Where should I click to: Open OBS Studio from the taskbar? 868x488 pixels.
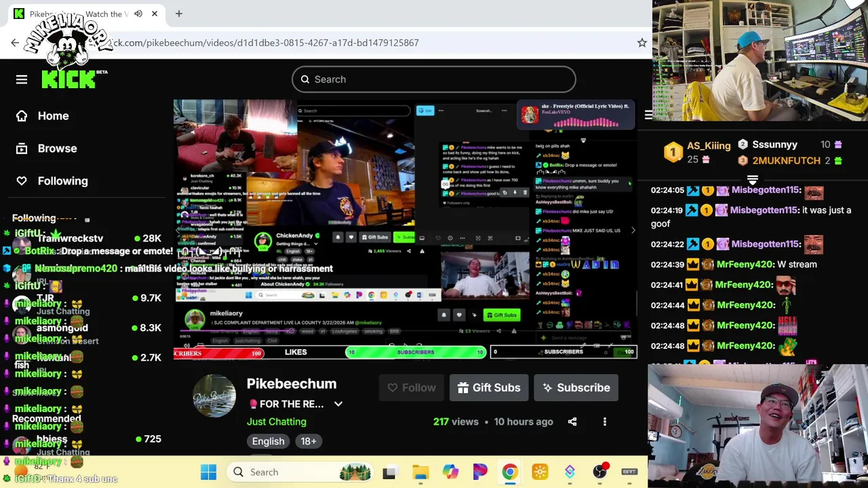click(599, 472)
